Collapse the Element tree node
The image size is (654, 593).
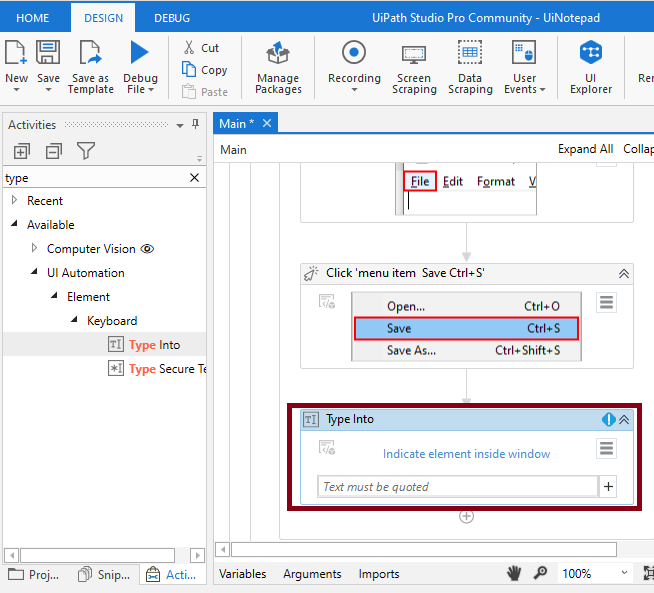[x=54, y=296]
